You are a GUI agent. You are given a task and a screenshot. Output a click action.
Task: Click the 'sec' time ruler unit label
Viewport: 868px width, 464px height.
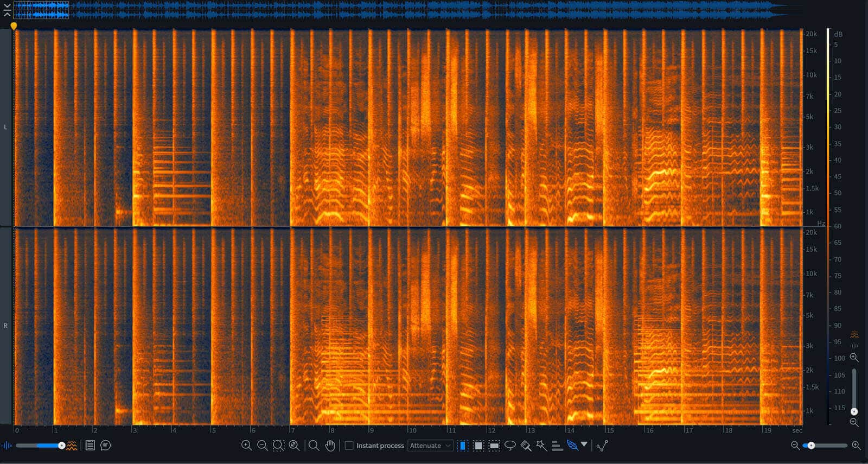pos(797,430)
